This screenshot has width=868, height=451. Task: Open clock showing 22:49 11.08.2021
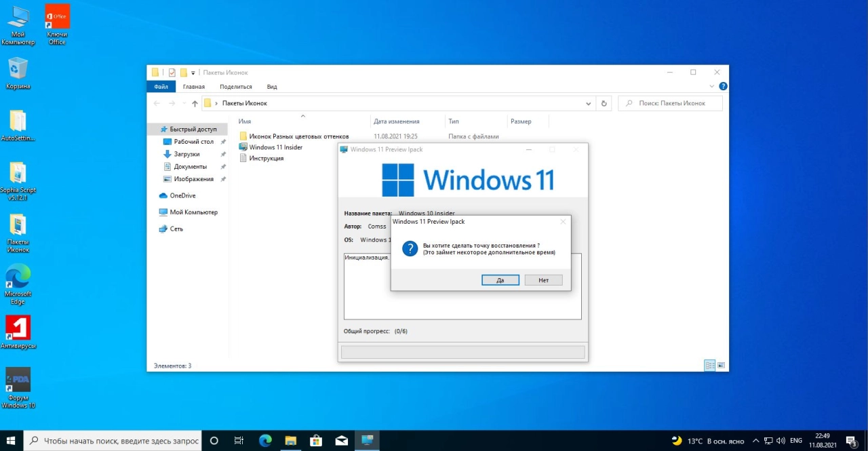[823, 441]
